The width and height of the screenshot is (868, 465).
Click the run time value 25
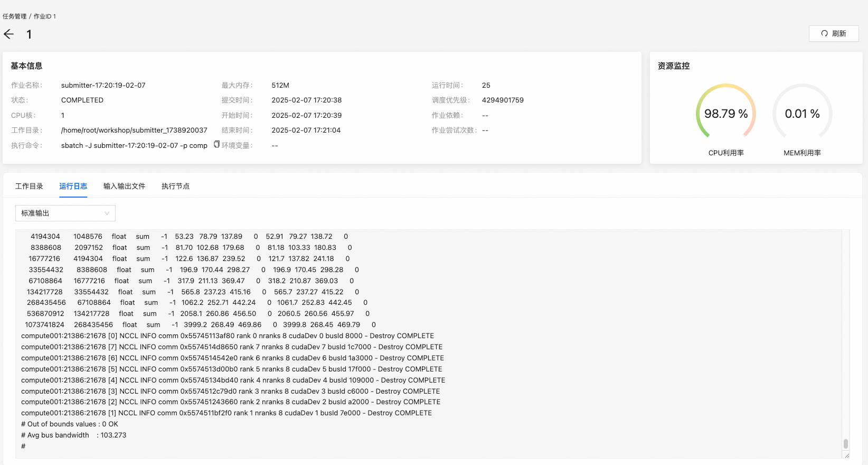click(x=486, y=85)
